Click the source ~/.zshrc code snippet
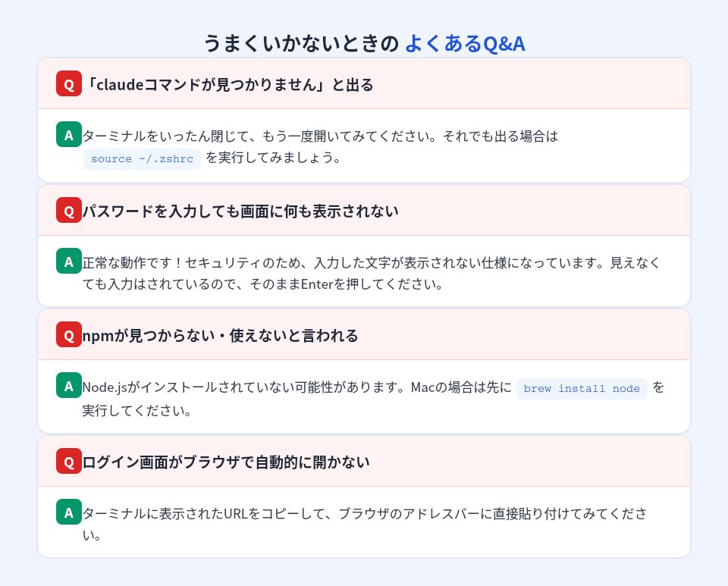The height and width of the screenshot is (586, 728). (x=142, y=159)
